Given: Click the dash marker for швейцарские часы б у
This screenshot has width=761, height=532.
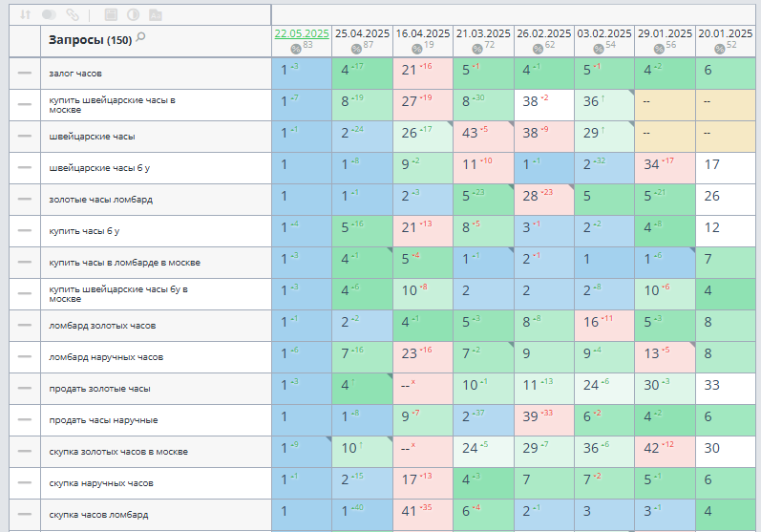Looking at the screenshot, I should point(25,167).
